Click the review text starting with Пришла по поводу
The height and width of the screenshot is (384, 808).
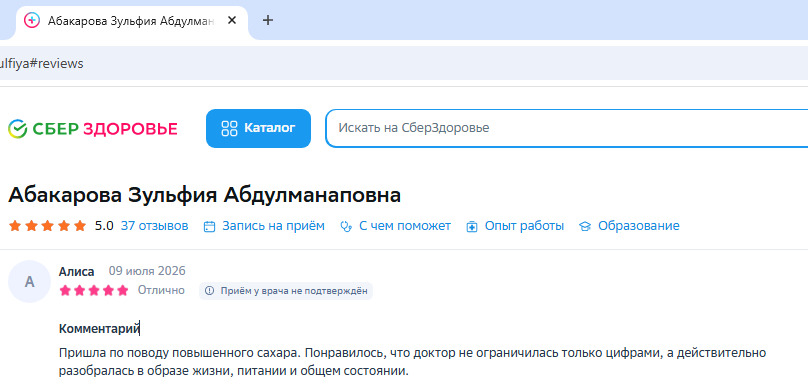[412, 362]
